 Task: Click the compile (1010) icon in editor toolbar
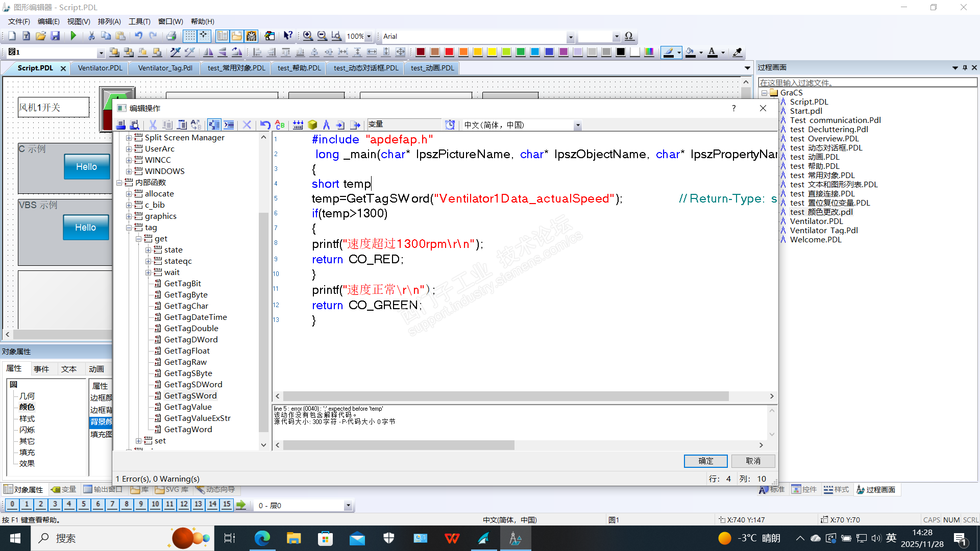pyautogui.click(x=298, y=125)
